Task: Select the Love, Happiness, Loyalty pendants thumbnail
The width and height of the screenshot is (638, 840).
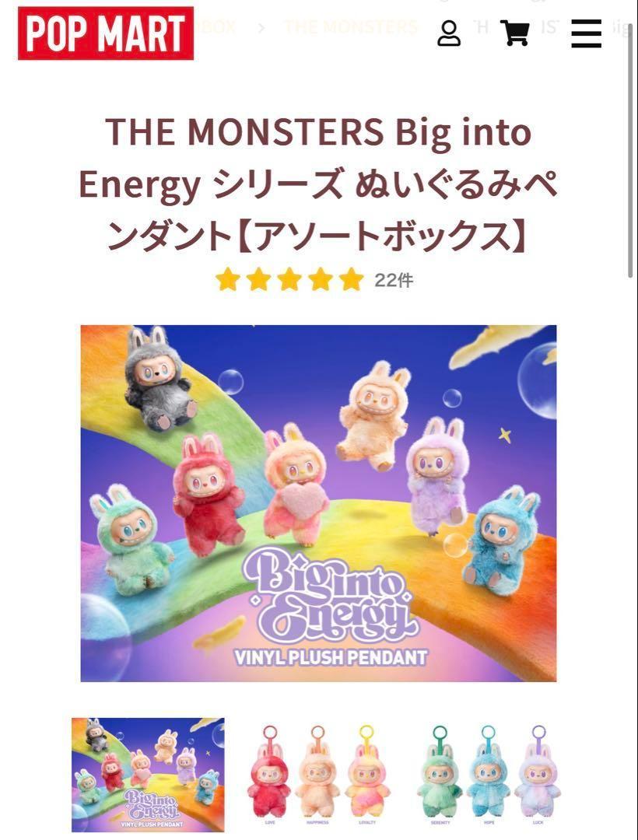Action: point(318,775)
